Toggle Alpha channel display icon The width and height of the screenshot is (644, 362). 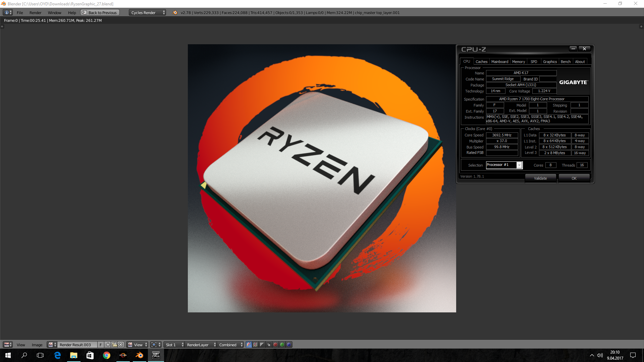click(262, 345)
